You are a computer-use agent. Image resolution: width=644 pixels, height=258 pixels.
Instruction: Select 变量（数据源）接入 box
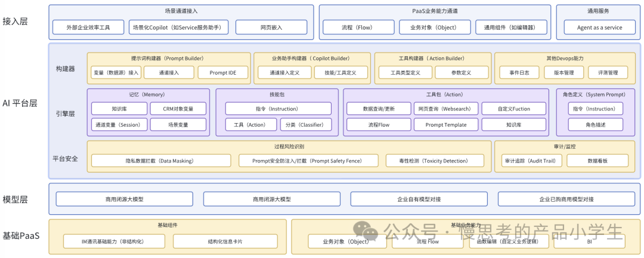pos(116,73)
